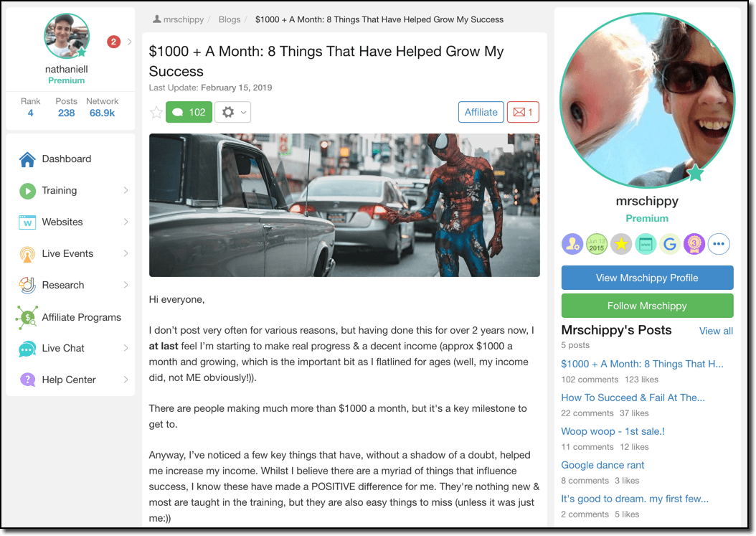
Task: Click the Live Chat bubble icon
Action: (27, 349)
